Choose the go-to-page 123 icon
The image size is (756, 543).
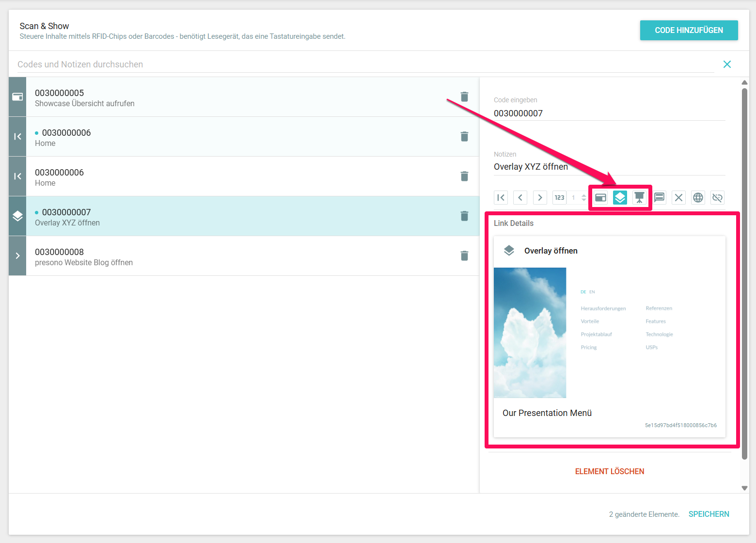(x=559, y=197)
